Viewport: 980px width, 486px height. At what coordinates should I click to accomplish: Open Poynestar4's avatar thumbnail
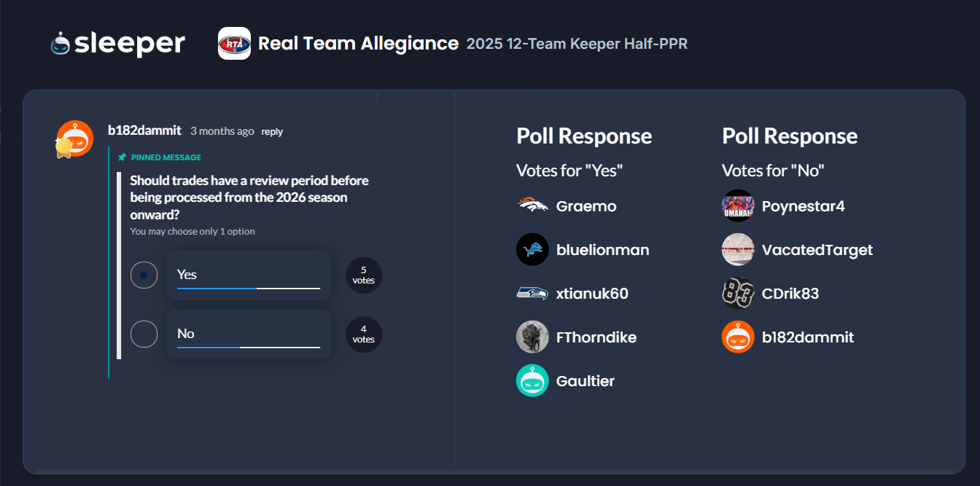(x=738, y=206)
